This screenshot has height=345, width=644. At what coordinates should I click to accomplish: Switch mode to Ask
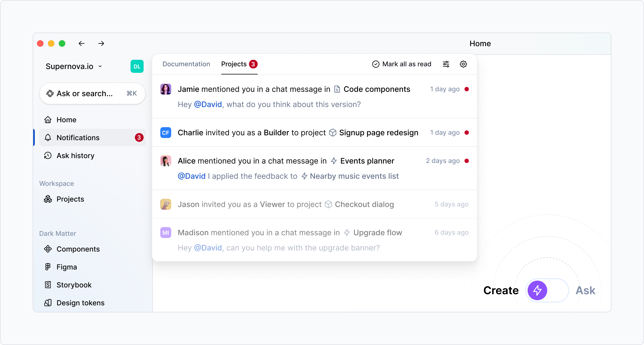coord(585,291)
